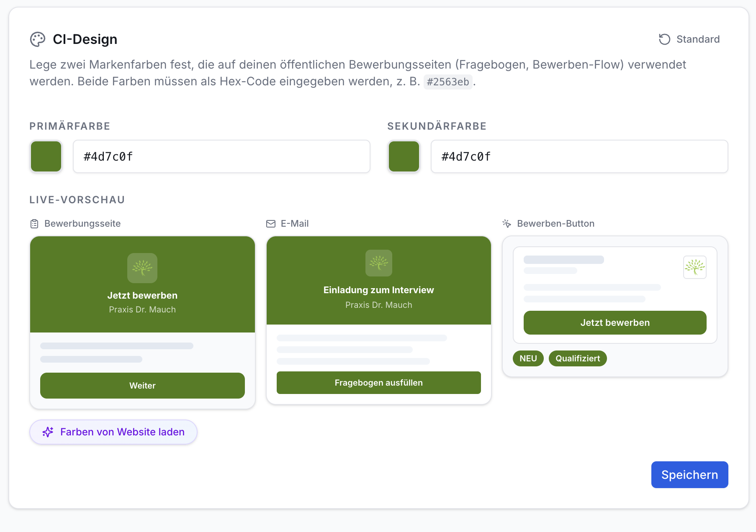Image resolution: width=756 pixels, height=532 pixels.
Task: Click the tree logo in E-Mail preview
Action: point(379,263)
